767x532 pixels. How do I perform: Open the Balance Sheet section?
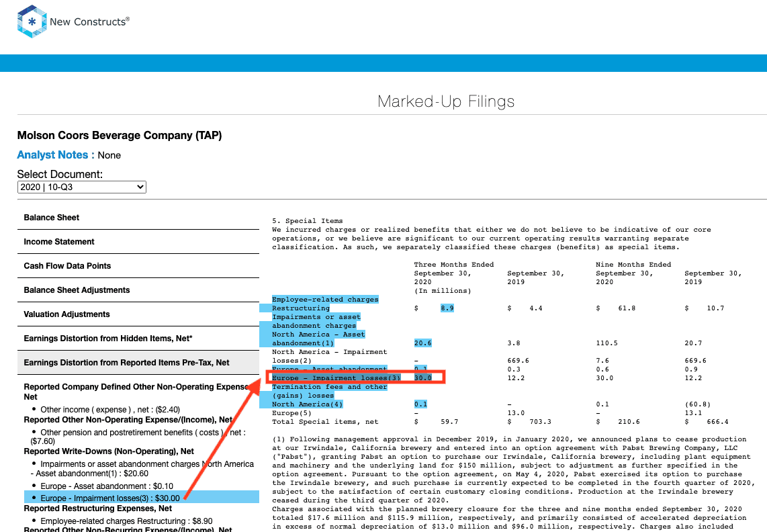pyautogui.click(x=138, y=218)
